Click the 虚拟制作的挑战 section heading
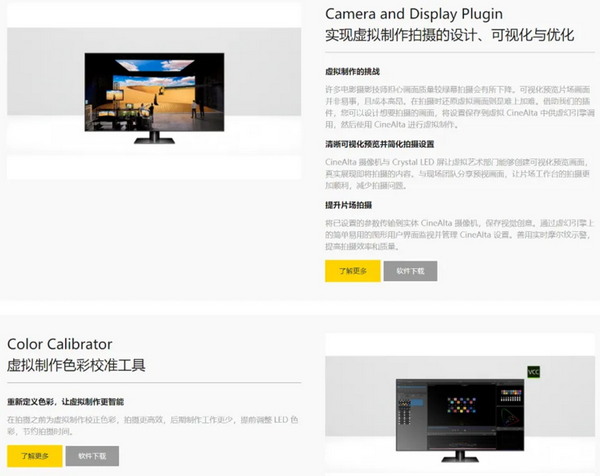Screen dimensions: 600x476 [354, 72]
